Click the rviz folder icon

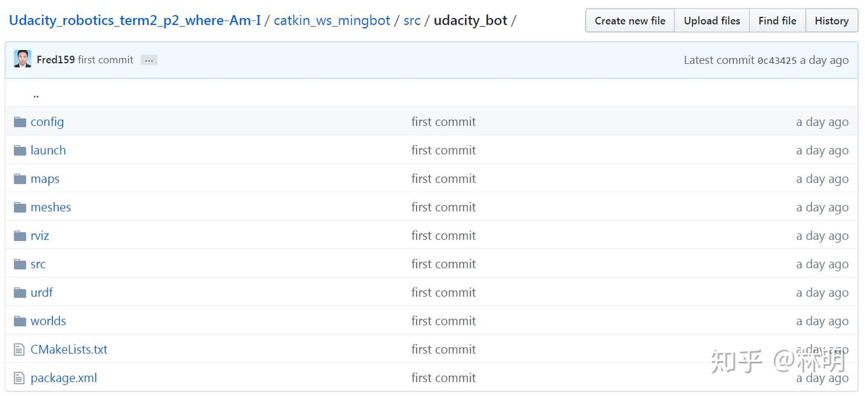coord(20,236)
